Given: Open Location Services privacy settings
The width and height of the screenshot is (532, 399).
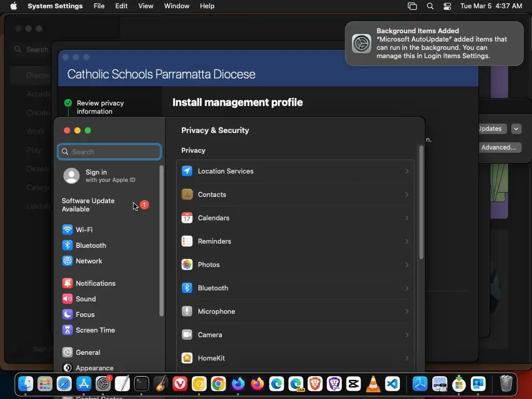Looking at the screenshot, I should pyautogui.click(x=295, y=171).
